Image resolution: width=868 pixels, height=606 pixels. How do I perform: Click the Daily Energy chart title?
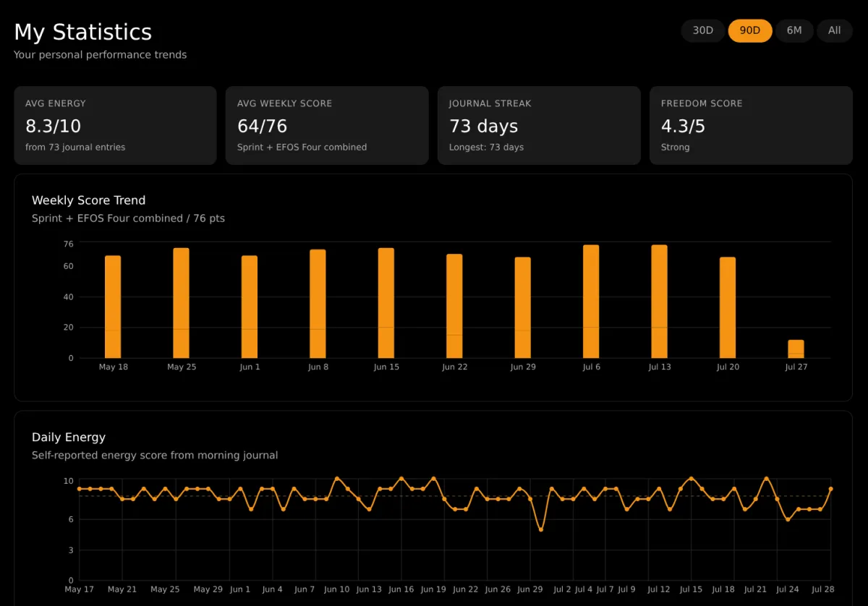(x=69, y=437)
